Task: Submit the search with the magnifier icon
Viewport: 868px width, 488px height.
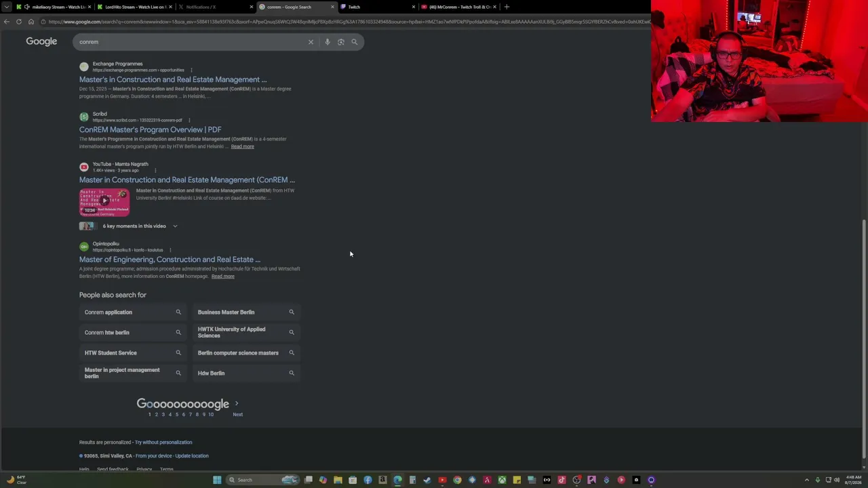Action: 354,42
